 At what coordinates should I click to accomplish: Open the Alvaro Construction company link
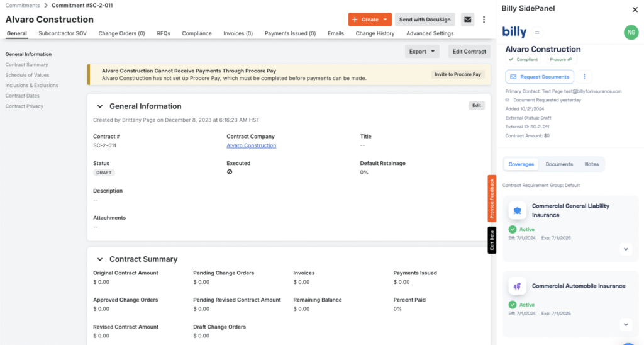point(251,145)
